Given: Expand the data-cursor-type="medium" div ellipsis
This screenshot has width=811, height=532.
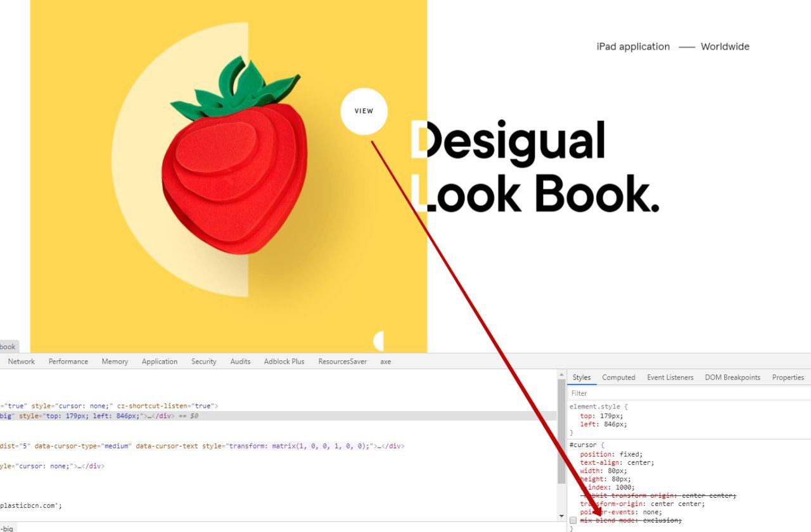Looking at the screenshot, I should (378, 446).
